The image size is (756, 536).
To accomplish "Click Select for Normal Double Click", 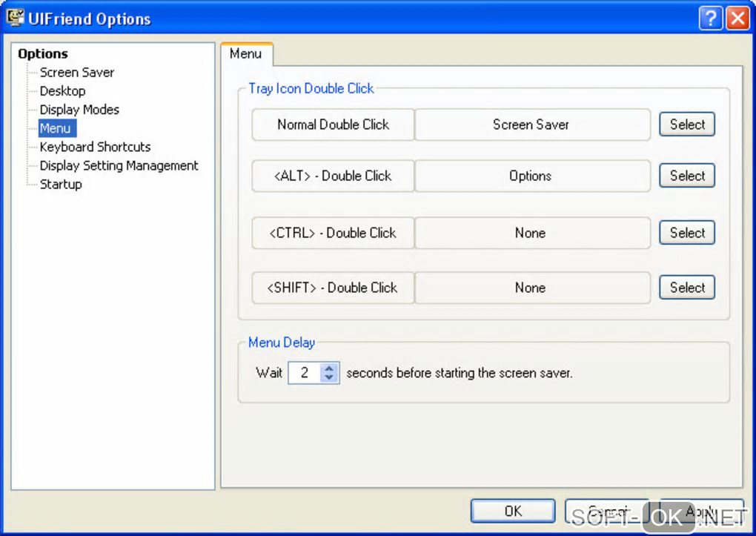I will pos(686,125).
